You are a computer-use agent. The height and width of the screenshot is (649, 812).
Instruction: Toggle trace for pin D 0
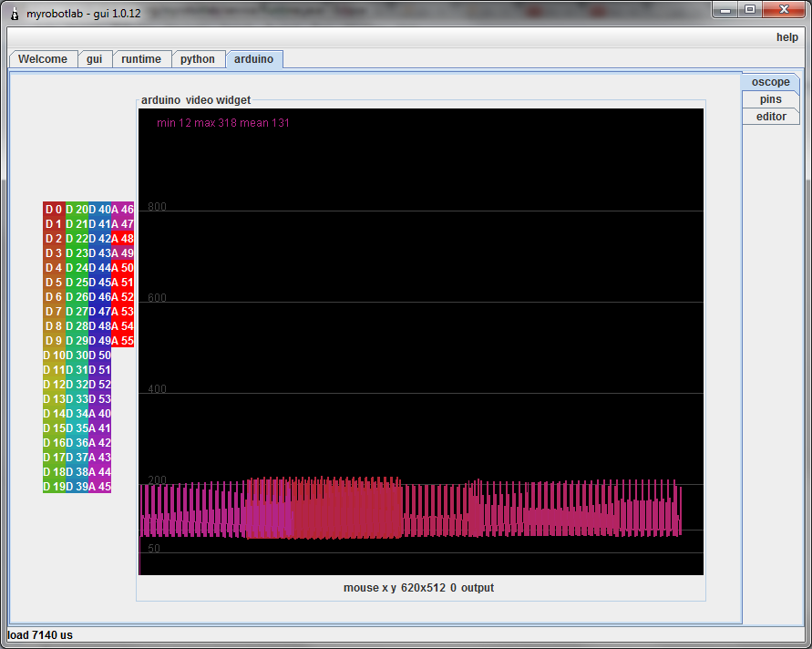[54, 210]
